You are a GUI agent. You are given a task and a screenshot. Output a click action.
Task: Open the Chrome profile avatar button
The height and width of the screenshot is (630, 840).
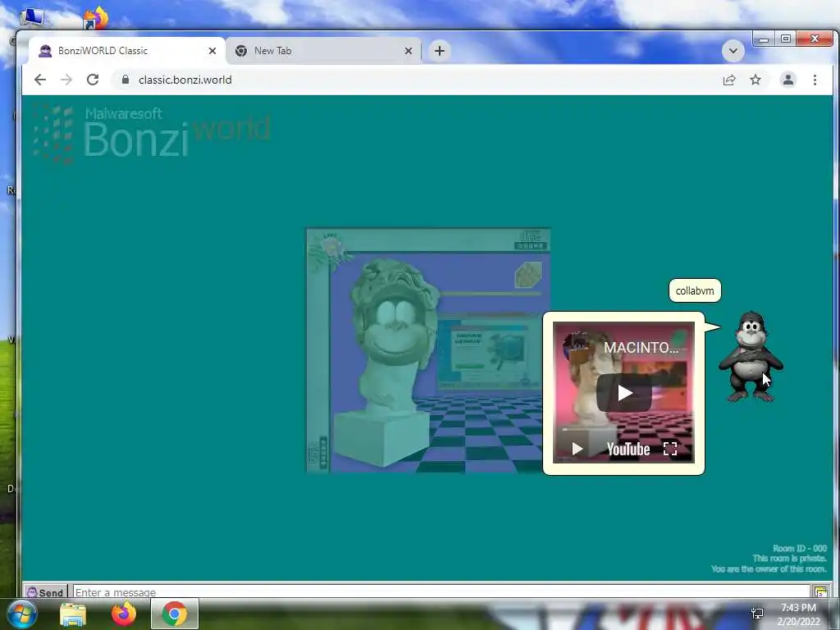pos(788,80)
